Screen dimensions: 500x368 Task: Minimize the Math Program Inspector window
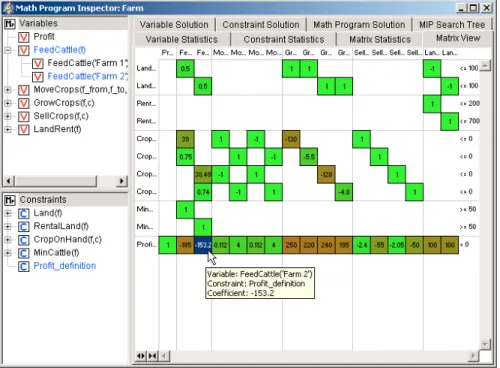[461, 8]
